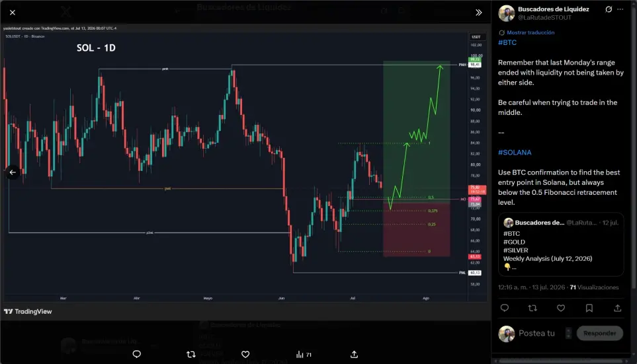The image size is (637, 364).
Task: Like the post with heart under image
Action: 245,354
